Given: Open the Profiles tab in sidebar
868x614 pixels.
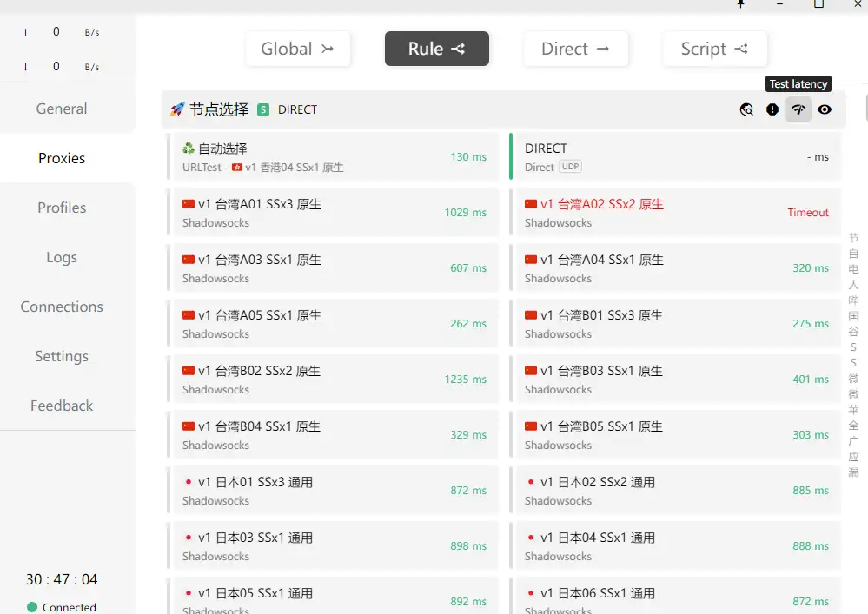Looking at the screenshot, I should [x=62, y=208].
